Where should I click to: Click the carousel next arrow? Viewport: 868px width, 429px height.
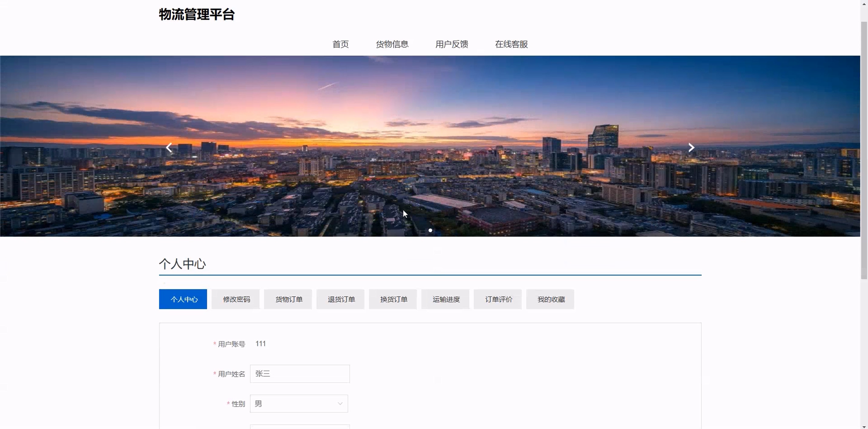click(691, 147)
